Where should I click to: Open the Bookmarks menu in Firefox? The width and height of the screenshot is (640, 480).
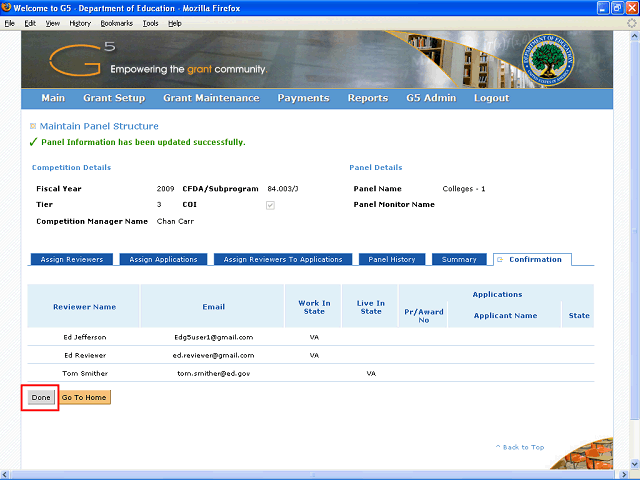click(x=117, y=22)
